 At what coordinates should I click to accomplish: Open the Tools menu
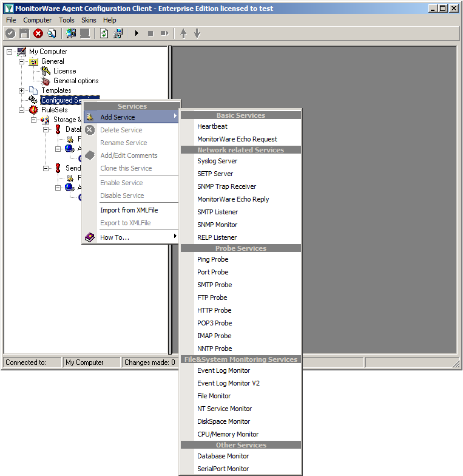[x=67, y=20]
